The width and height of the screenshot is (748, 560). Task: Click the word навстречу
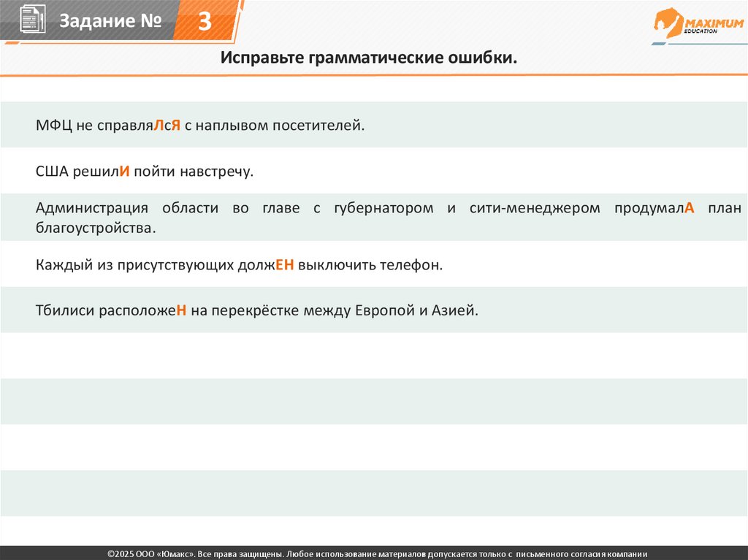coord(216,172)
